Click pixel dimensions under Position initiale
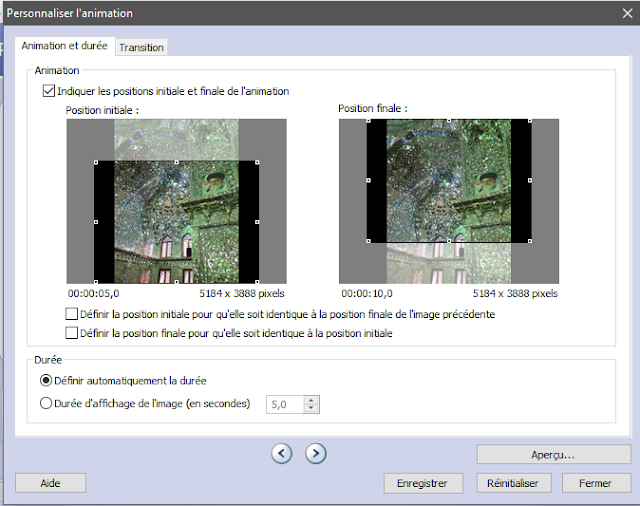Screen dimensions: 640x506 point(242,293)
